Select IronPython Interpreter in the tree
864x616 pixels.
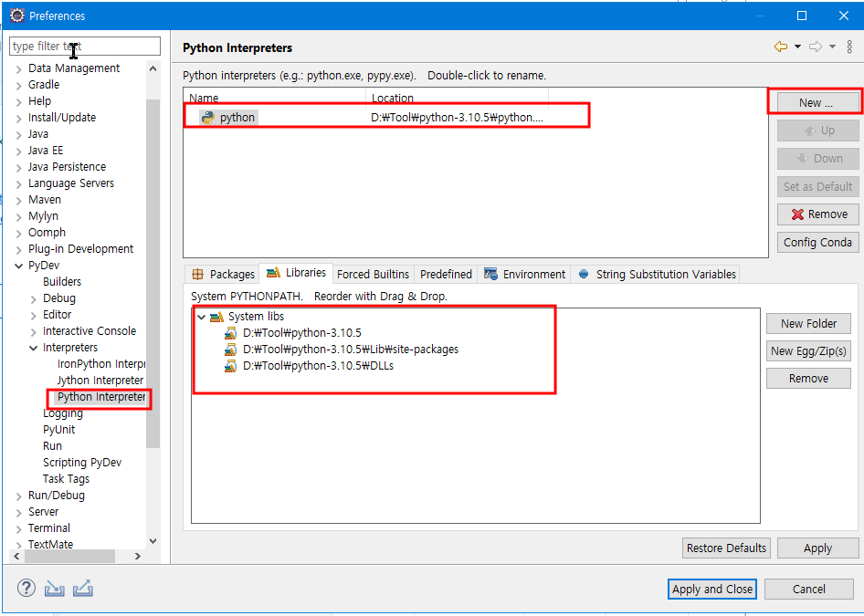click(x=100, y=364)
